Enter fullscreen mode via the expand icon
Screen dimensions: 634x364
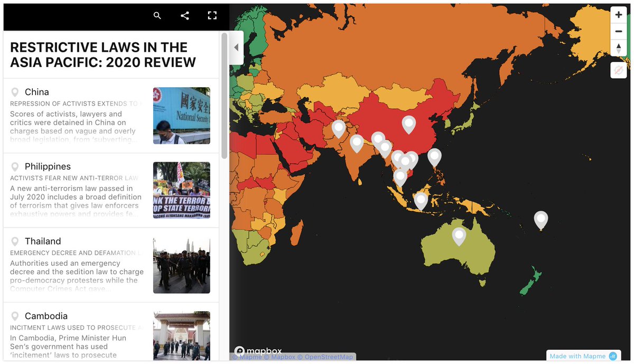click(212, 16)
